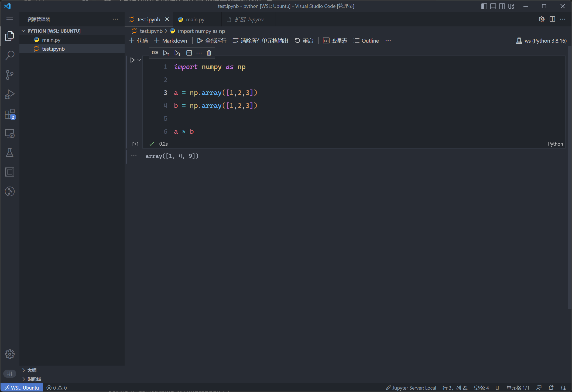This screenshot has height=392, width=572.
Task: Open Remote Explorer in activity bar
Action: point(10,133)
